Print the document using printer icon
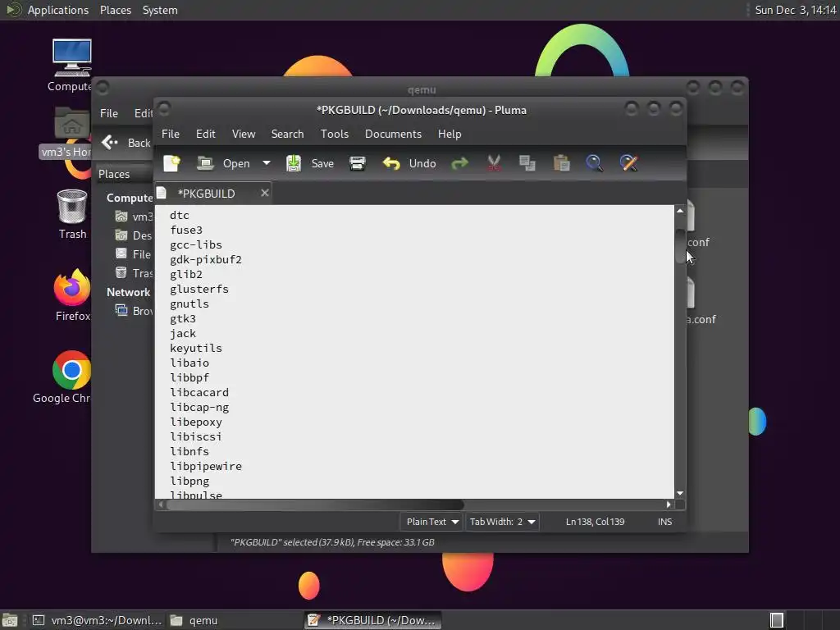Viewport: 840px width, 630px height. tap(358, 163)
